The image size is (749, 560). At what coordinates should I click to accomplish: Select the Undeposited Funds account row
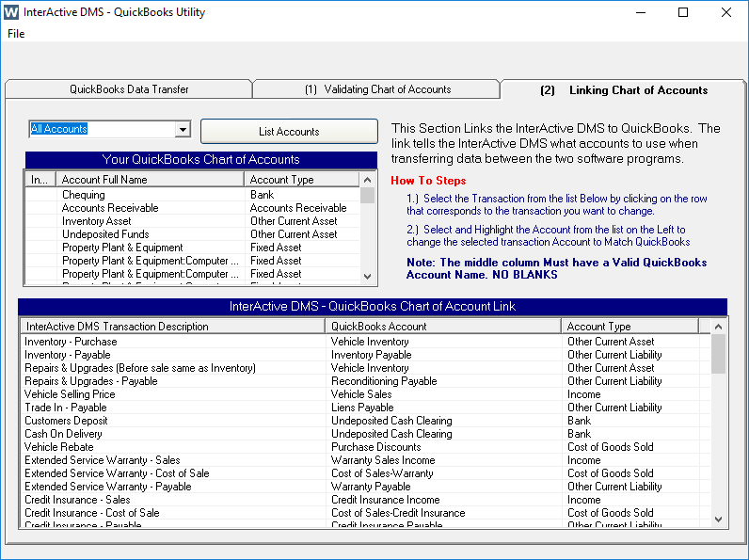[x=192, y=234]
